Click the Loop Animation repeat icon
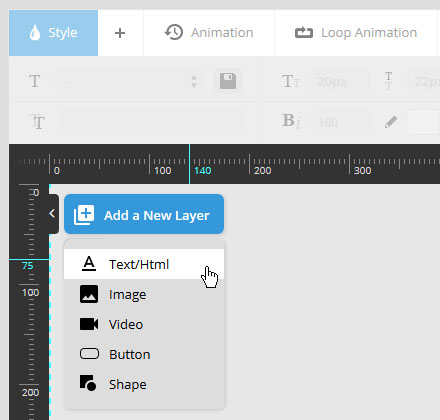Viewport: 440px width, 420px height. [304, 33]
